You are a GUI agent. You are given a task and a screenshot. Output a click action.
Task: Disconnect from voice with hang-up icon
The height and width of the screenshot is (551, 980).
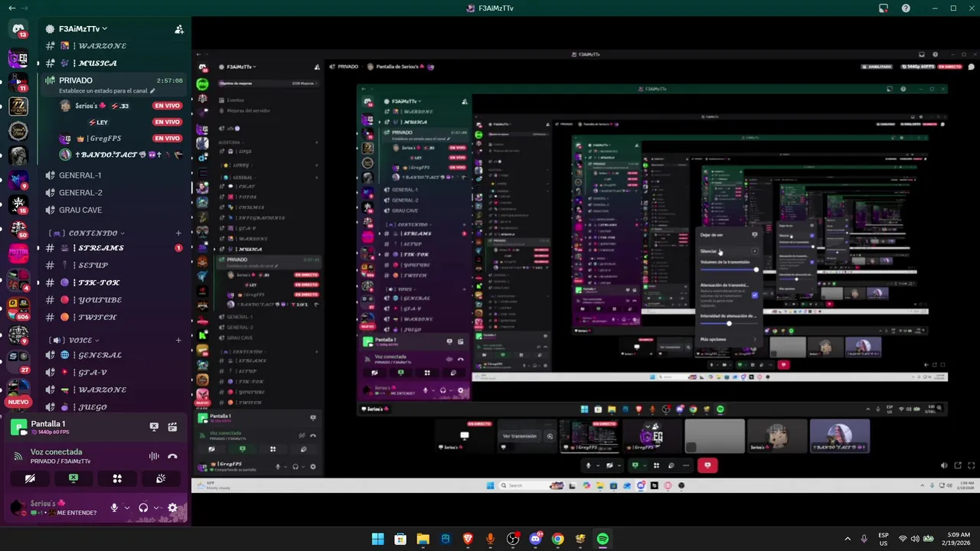172,456
